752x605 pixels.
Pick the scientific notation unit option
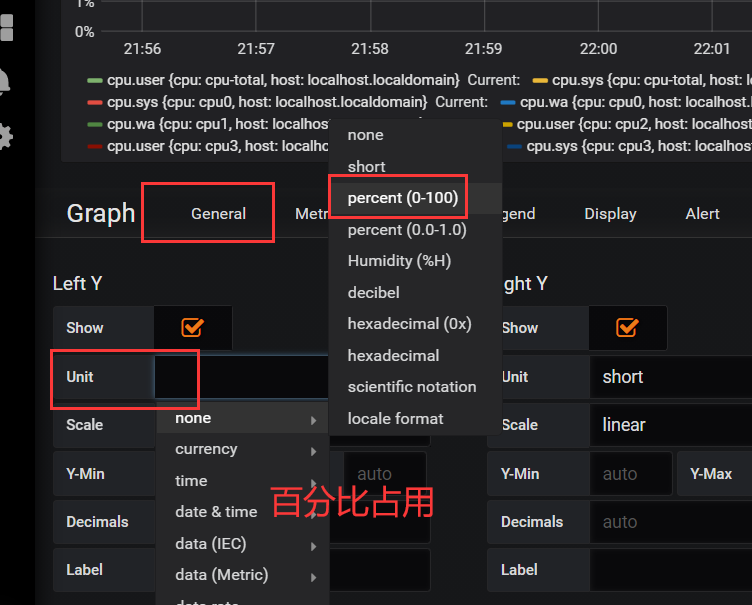pyautogui.click(x=411, y=387)
